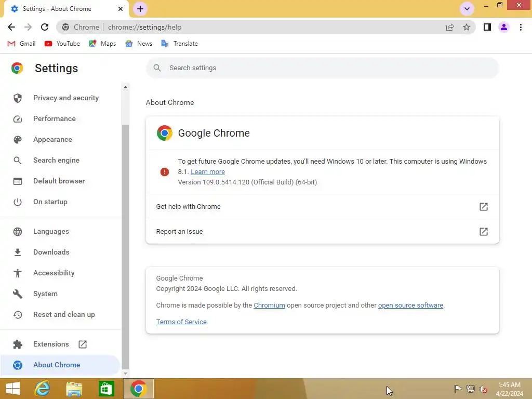Open the network tray icon
The height and width of the screenshot is (399, 532).
pyautogui.click(x=471, y=389)
